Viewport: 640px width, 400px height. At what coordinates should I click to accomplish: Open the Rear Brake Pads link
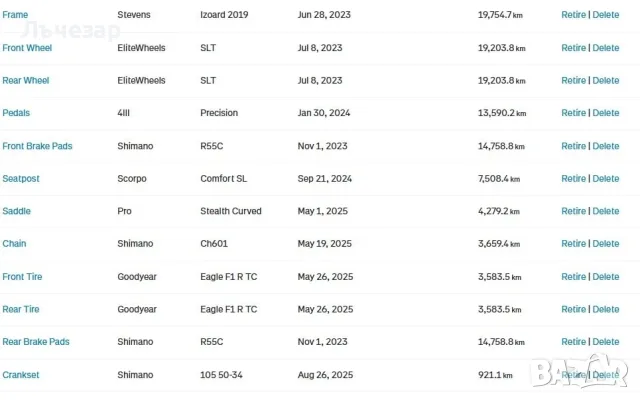(x=36, y=342)
